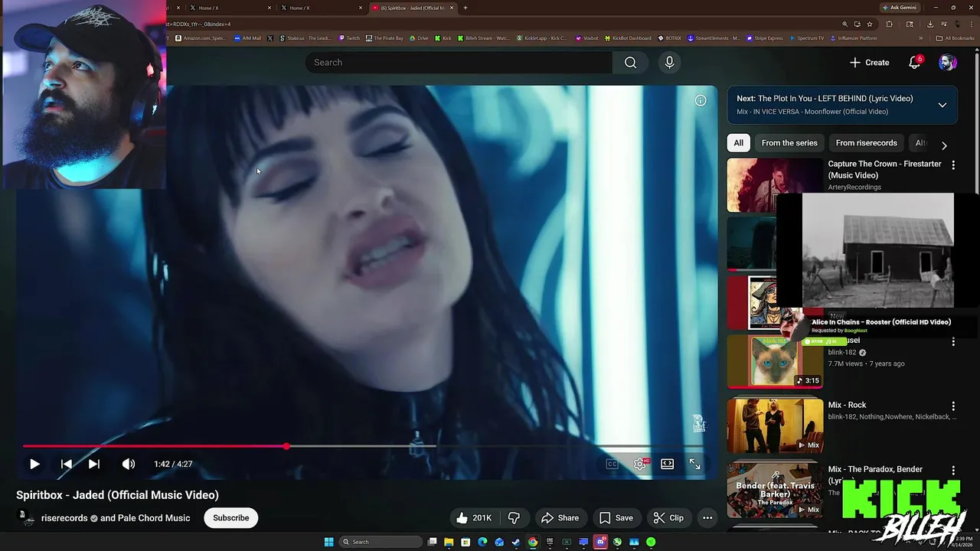
Task: Open the Windows Start menu
Action: [328, 542]
